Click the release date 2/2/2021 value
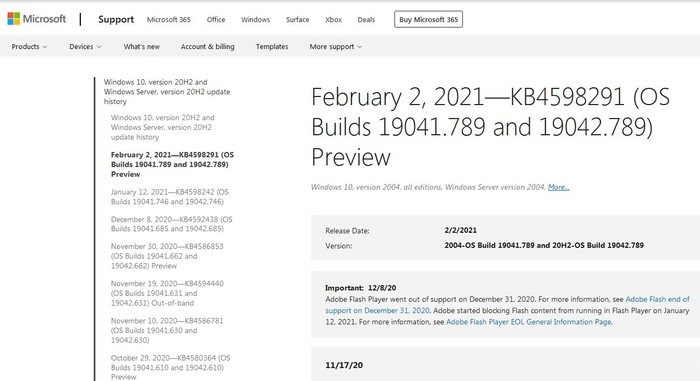 pyautogui.click(x=460, y=230)
